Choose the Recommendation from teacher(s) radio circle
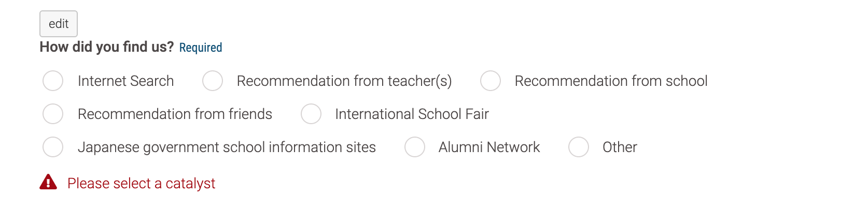The image size is (868, 209). pyautogui.click(x=213, y=81)
